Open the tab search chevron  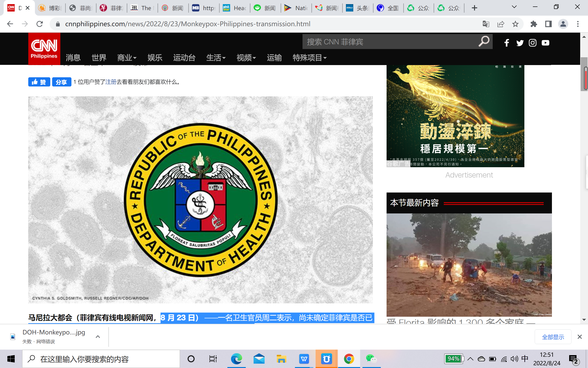coord(514,7)
